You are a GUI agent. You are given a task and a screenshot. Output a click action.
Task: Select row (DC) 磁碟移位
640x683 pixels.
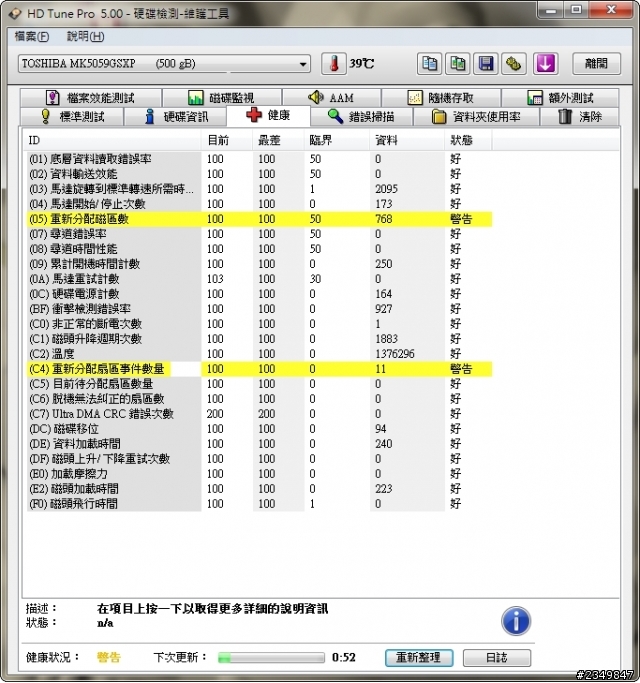click(260, 429)
